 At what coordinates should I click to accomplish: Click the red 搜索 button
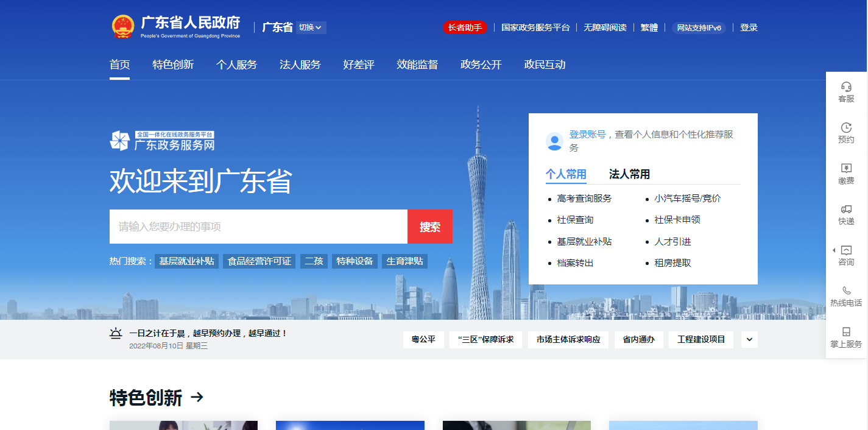[429, 227]
